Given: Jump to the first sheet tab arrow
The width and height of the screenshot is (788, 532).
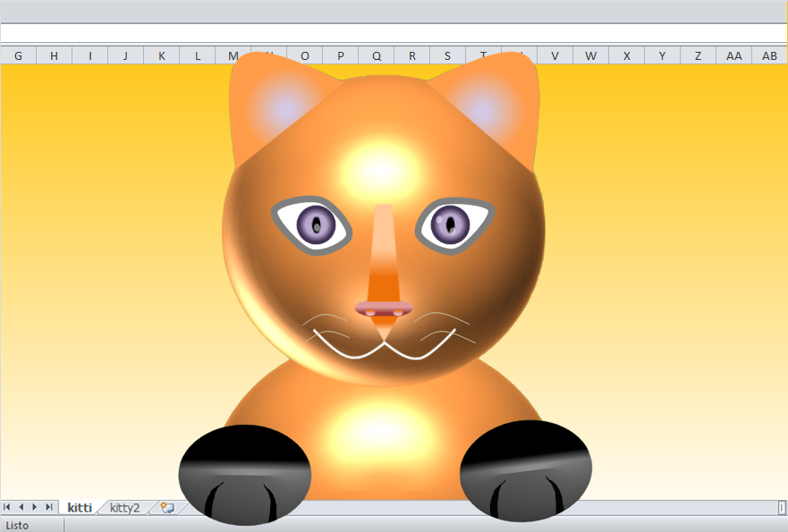Looking at the screenshot, I should tap(7, 507).
